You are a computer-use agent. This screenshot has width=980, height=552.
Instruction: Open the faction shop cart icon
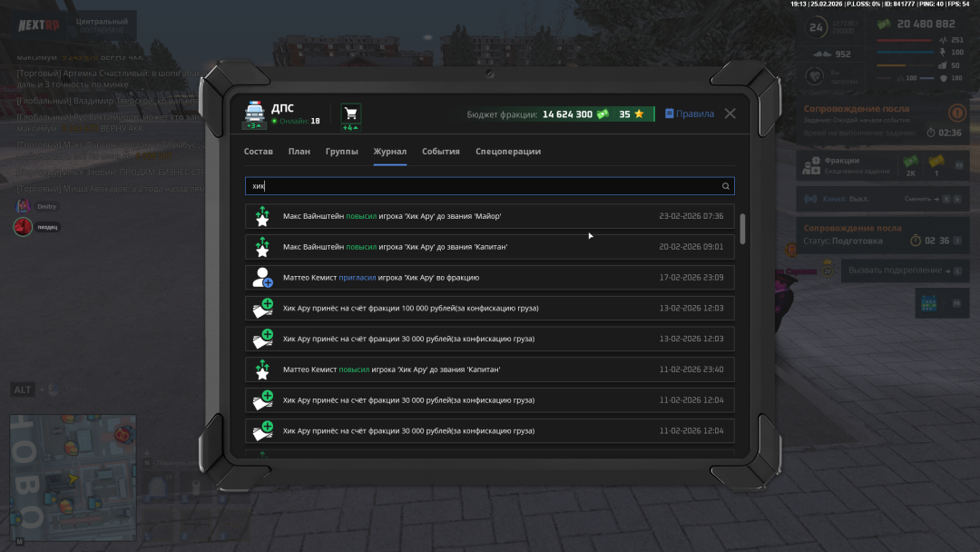tap(351, 113)
